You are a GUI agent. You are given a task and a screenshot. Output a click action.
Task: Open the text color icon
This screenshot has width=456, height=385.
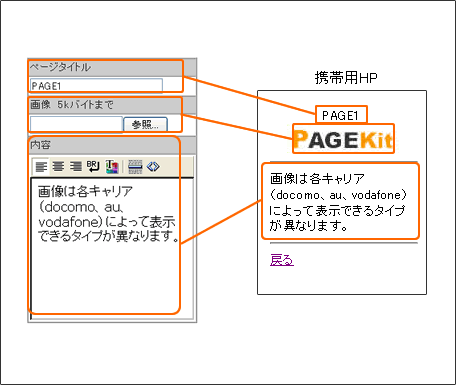click(112, 167)
